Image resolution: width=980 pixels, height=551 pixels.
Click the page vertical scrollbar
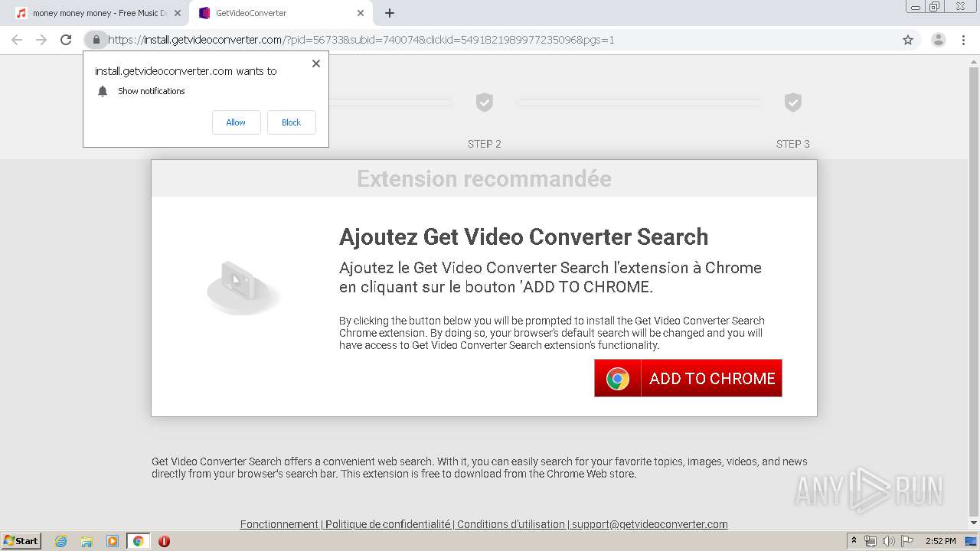pyautogui.click(x=974, y=291)
